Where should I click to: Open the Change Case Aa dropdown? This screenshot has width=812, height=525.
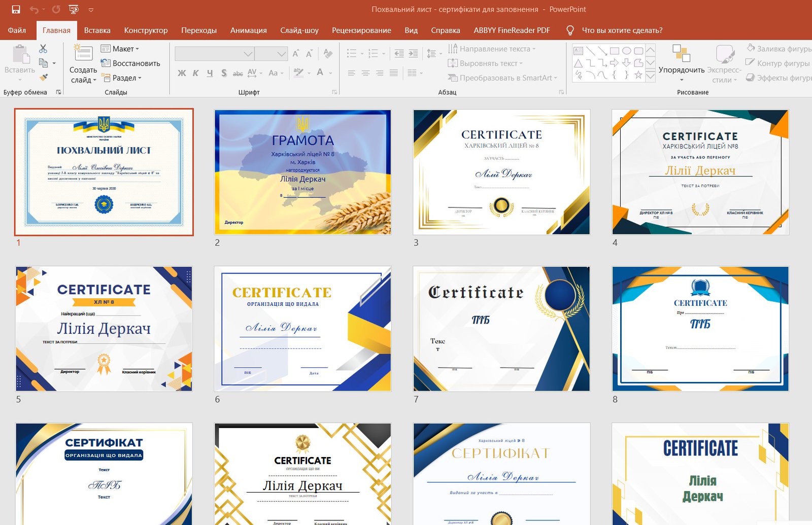pyautogui.click(x=276, y=73)
